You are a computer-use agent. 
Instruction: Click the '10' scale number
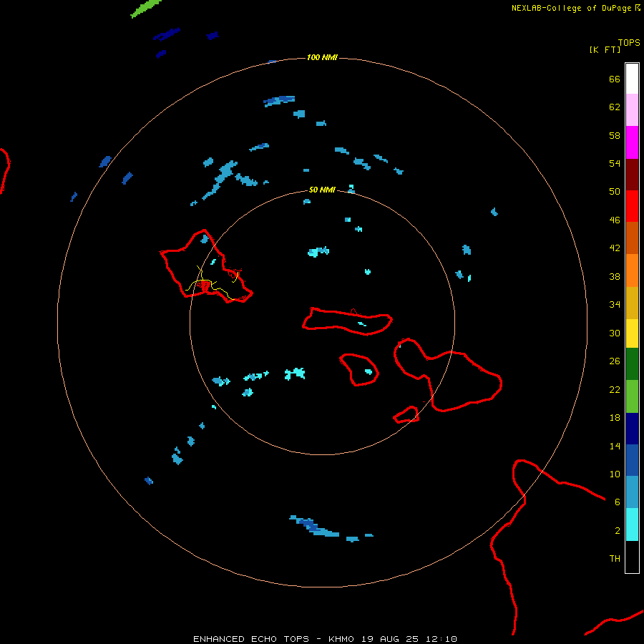(x=615, y=474)
